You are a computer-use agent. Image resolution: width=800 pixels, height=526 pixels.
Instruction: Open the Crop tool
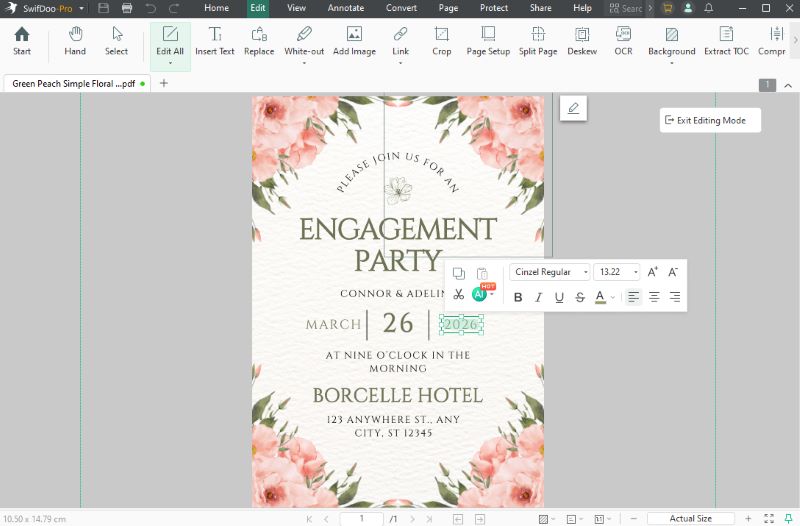click(x=441, y=41)
